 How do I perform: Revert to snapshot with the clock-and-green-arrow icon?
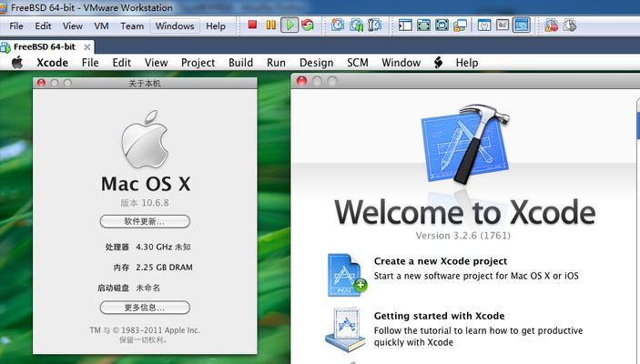356,25
